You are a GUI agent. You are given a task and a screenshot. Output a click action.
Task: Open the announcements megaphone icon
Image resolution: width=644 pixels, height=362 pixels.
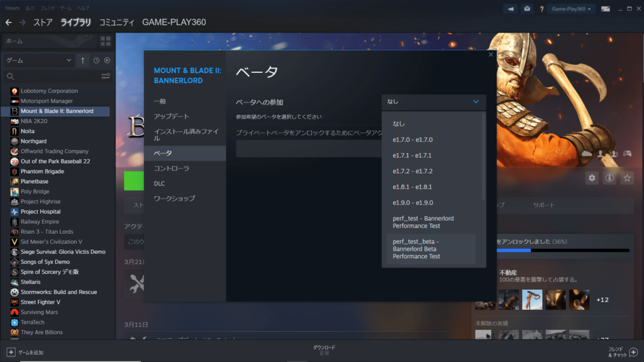(511, 9)
